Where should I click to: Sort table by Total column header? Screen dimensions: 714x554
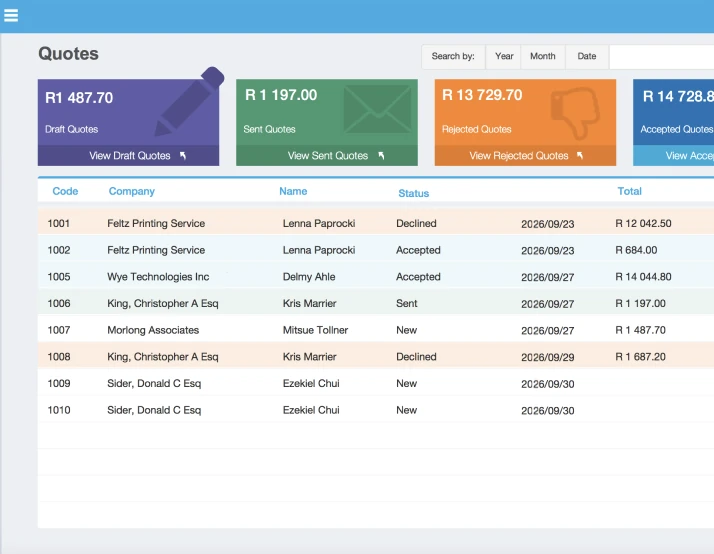(x=629, y=191)
